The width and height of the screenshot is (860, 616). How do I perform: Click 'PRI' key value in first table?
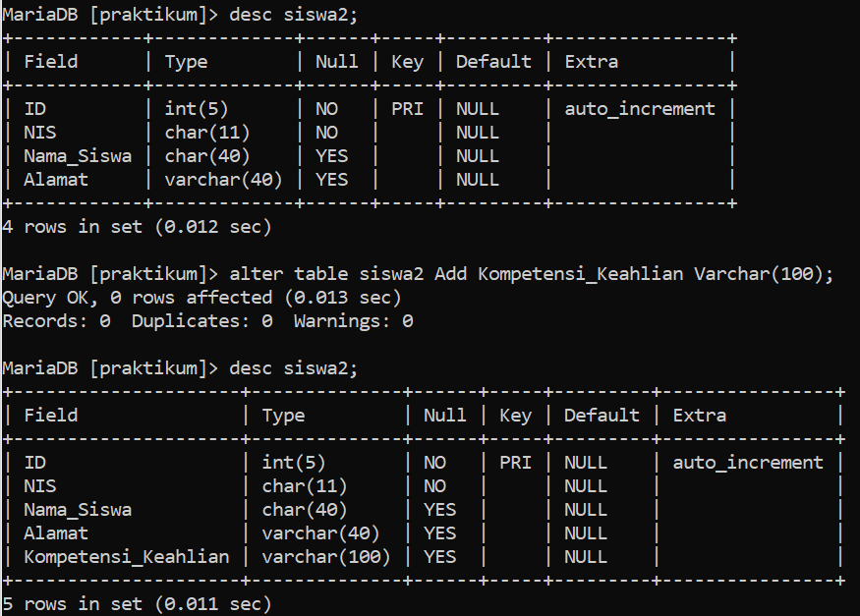pos(407,109)
